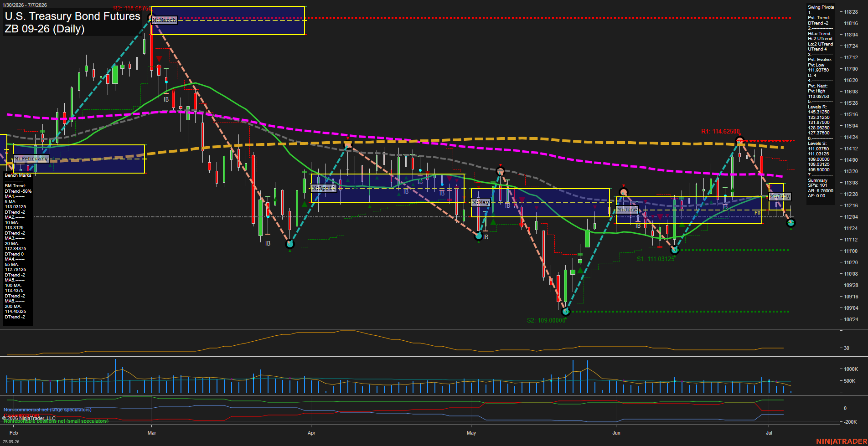
Task: Click the teal swing low pivot at 109.00
Action: (x=566, y=312)
